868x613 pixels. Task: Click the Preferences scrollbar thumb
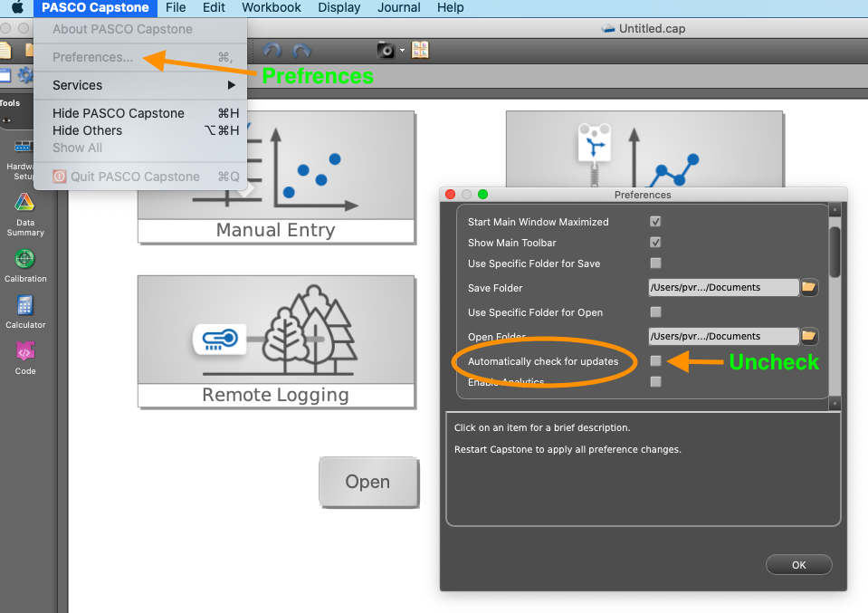tap(835, 252)
